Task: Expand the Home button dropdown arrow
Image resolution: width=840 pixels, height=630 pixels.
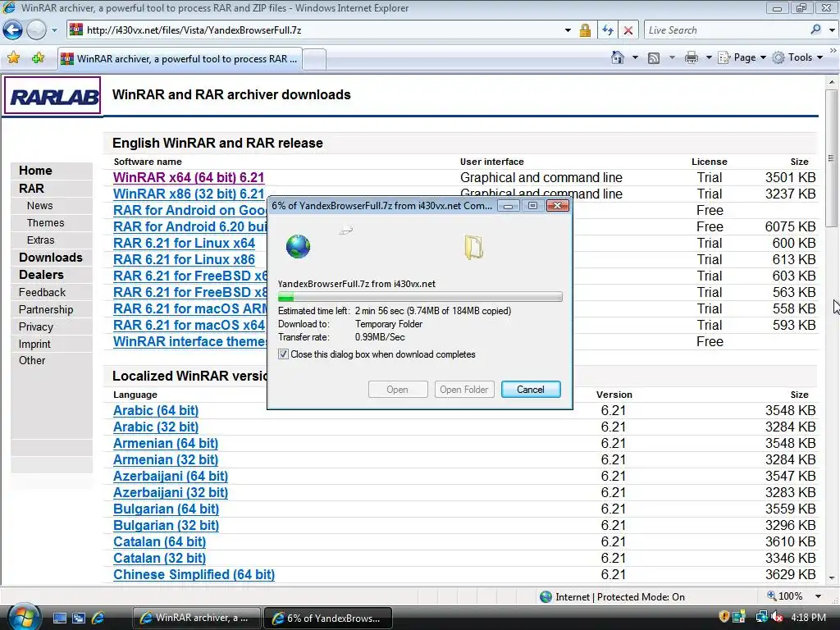Action: click(x=636, y=57)
